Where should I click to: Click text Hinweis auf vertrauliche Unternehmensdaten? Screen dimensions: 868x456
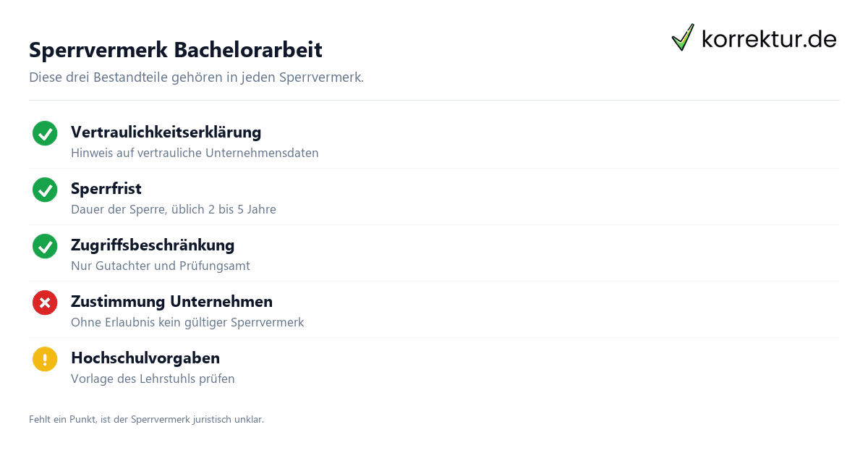(x=195, y=153)
